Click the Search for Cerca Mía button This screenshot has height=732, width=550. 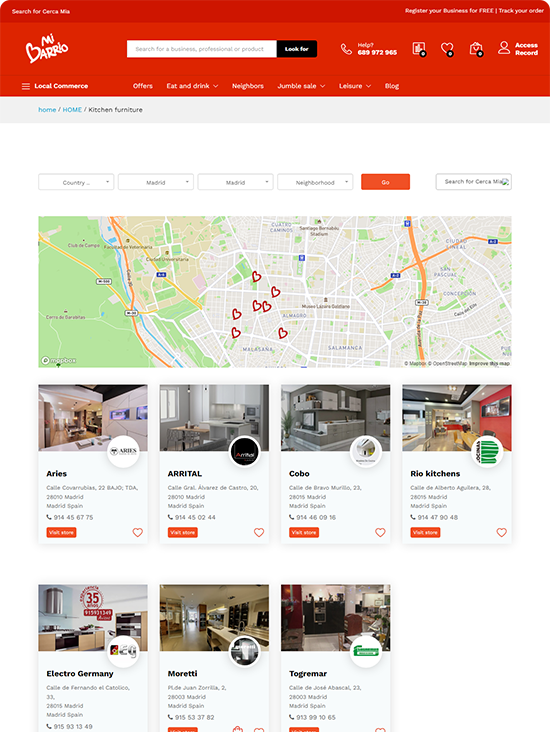pyautogui.click(x=473, y=182)
